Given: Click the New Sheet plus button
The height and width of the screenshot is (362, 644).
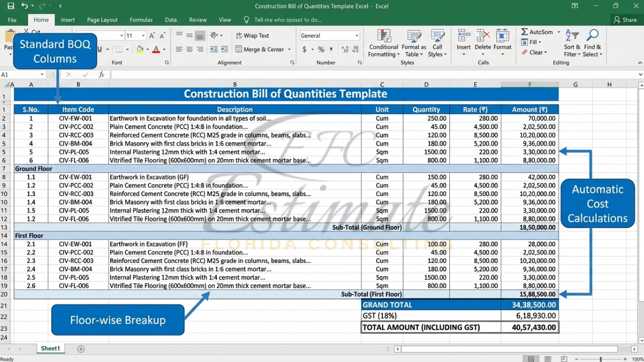Looking at the screenshot, I should pos(80,348).
